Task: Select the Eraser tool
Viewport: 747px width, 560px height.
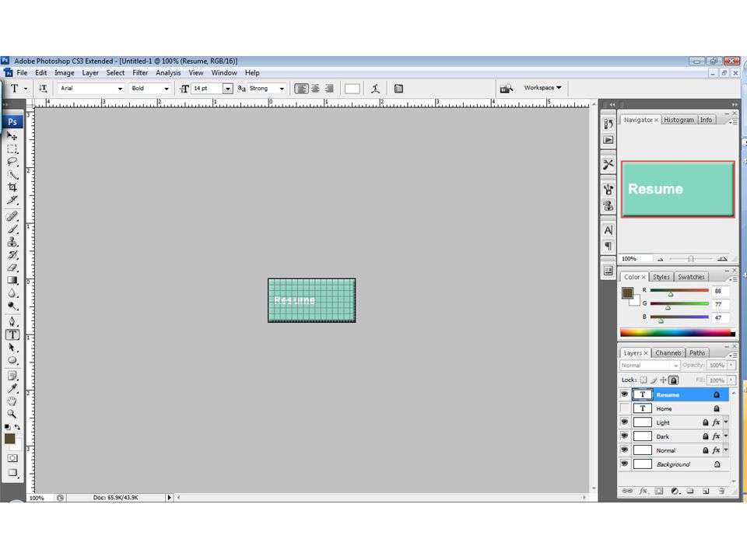Action: tap(12, 268)
